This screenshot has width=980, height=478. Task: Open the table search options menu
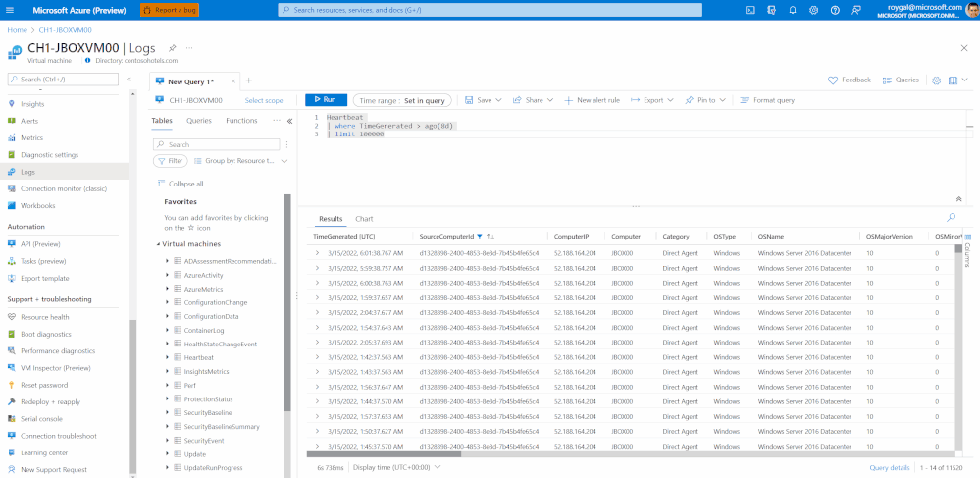(x=286, y=144)
